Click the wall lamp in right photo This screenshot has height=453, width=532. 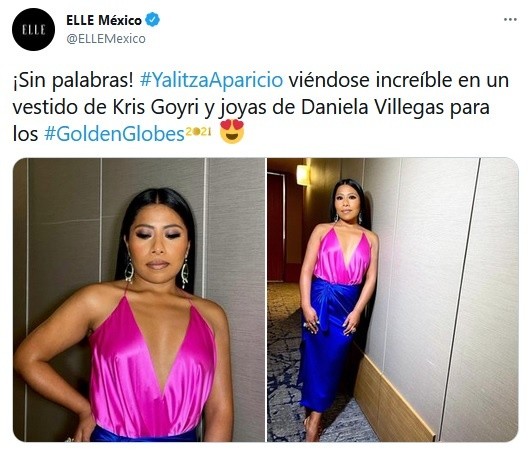(303, 175)
